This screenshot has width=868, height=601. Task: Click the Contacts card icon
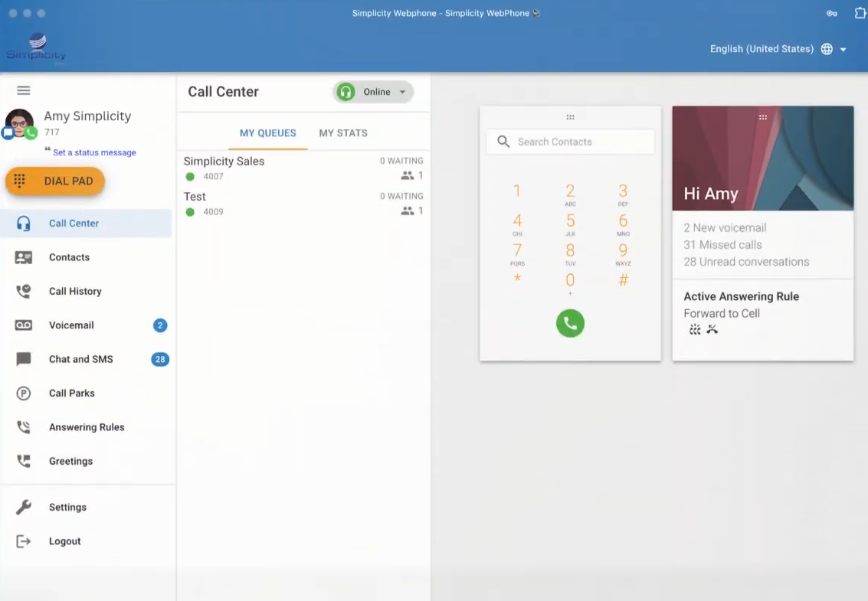tap(23, 257)
